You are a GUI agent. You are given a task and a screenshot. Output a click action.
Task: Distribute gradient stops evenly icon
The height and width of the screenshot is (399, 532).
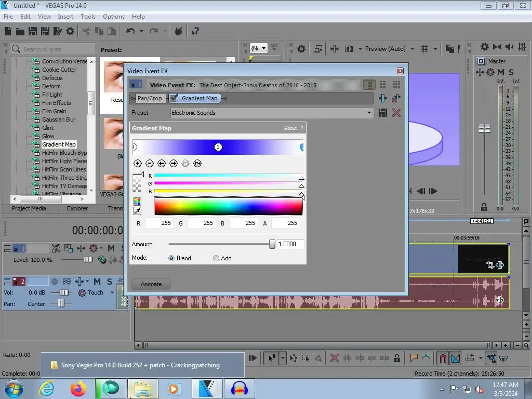pos(197,164)
